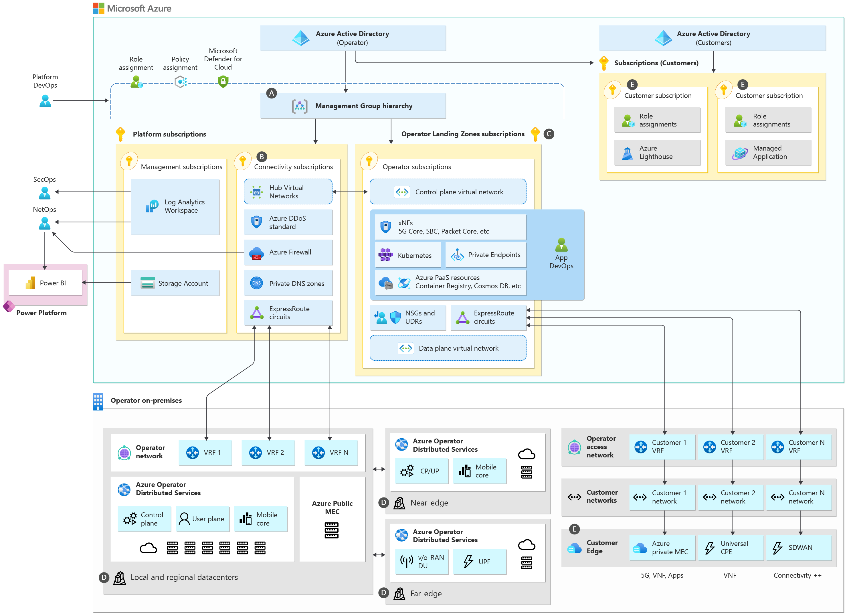Click the Managed Application icon
847x616 pixels.
[740, 153]
